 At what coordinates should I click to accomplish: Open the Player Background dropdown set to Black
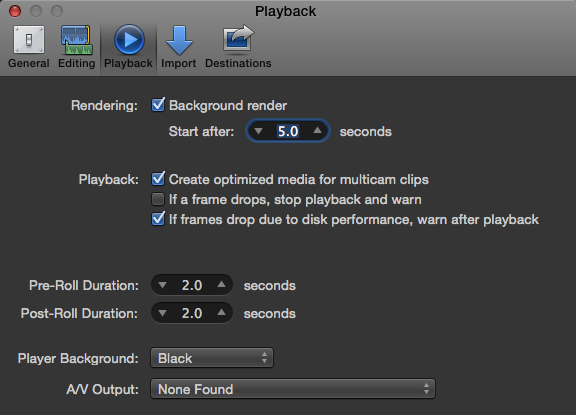pos(212,358)
